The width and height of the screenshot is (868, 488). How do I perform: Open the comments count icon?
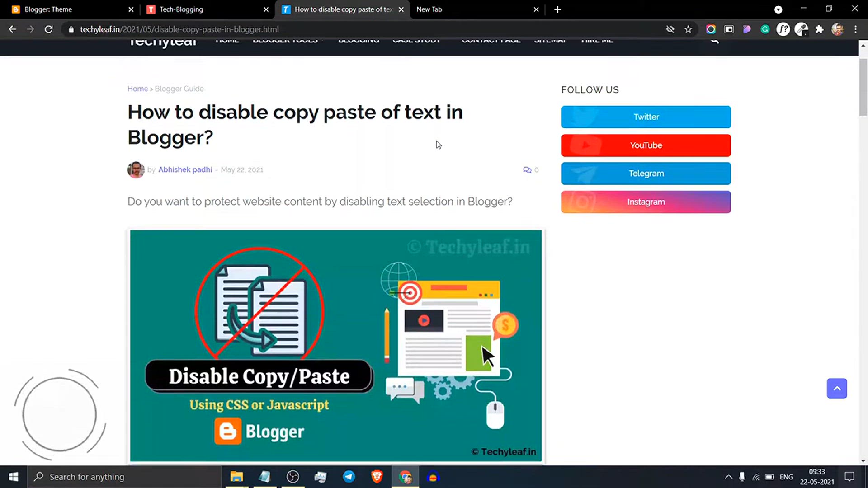pos(527,170)
